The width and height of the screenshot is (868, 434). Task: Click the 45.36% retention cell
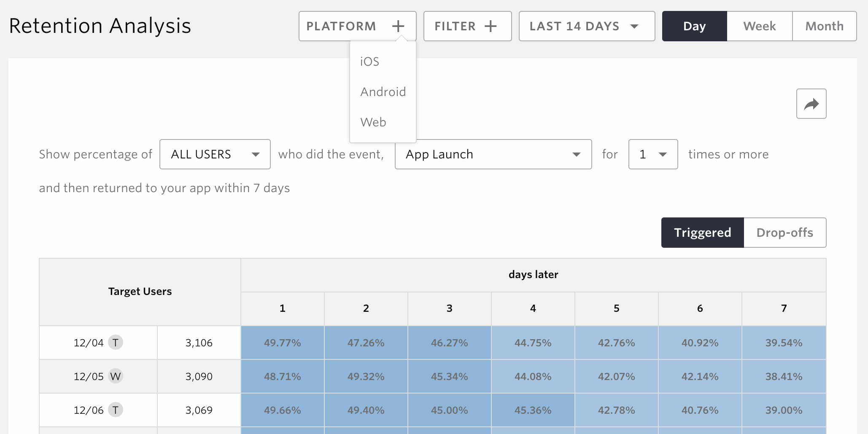(533, 410)
